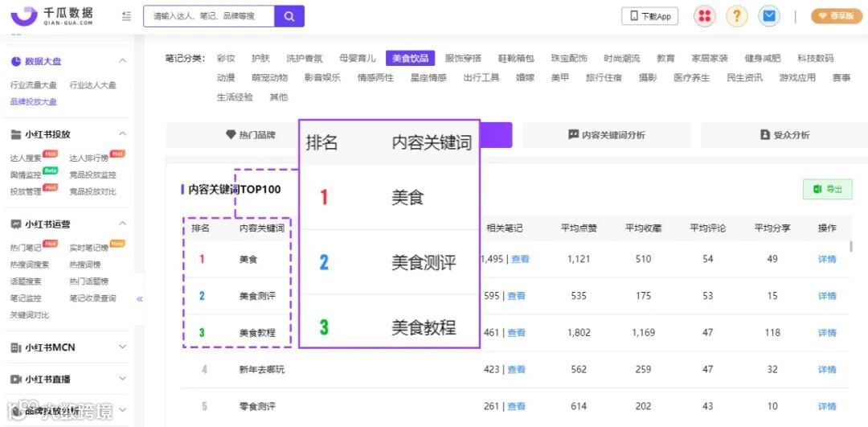Click 查看 link in the 美食 row
Viewport: 868px width, 427px height.
[x=520, y=259]
